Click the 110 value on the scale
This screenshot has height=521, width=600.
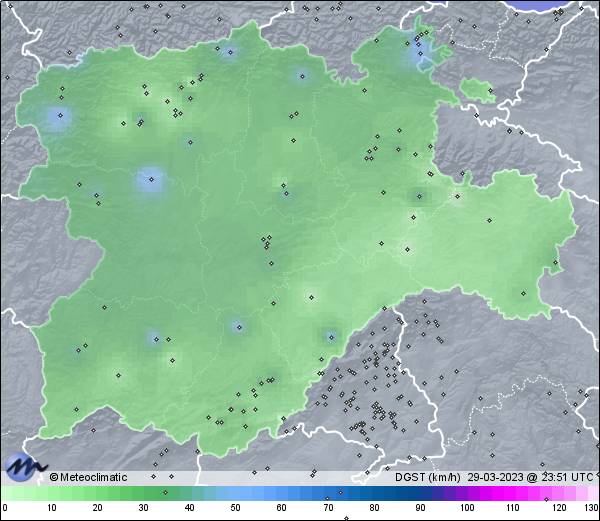click(513, 508)
